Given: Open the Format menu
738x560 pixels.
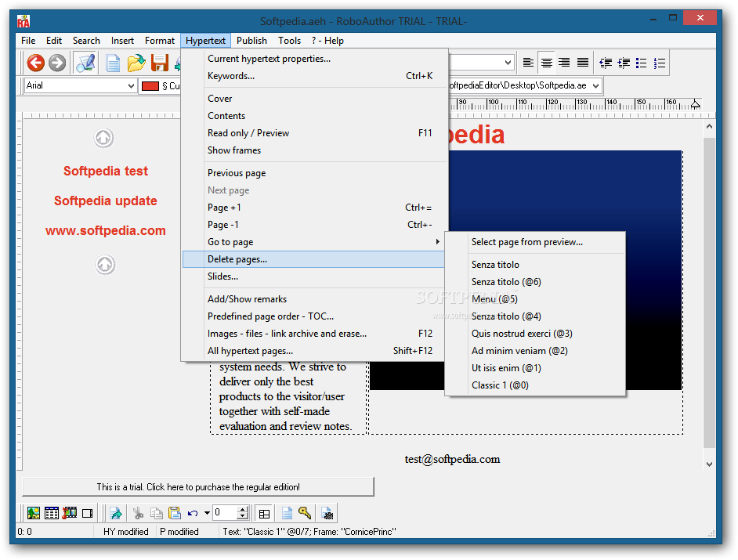Looking at the screenshot, I should pyautogui.click(x=160, y=41).
